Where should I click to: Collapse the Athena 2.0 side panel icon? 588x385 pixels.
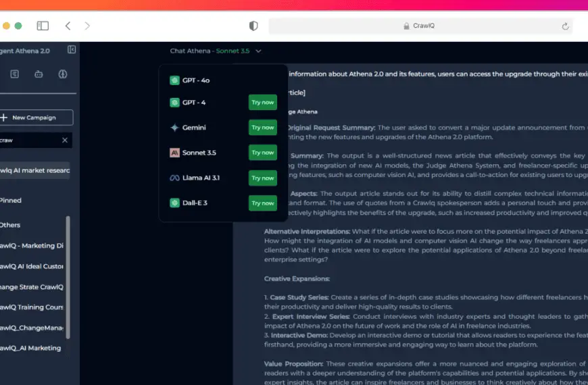[72, 49]
